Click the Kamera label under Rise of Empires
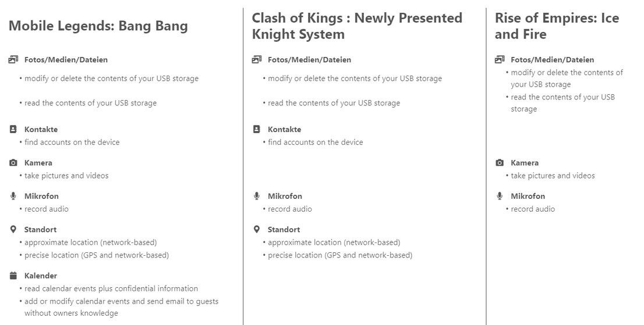The image size is (644, 325). [x=525, y=163]
